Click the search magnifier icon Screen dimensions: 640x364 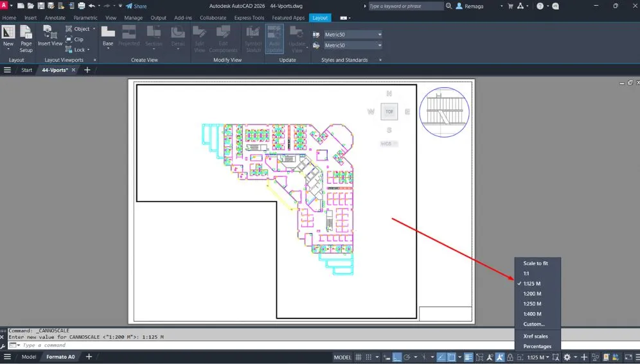coord(449,6)
